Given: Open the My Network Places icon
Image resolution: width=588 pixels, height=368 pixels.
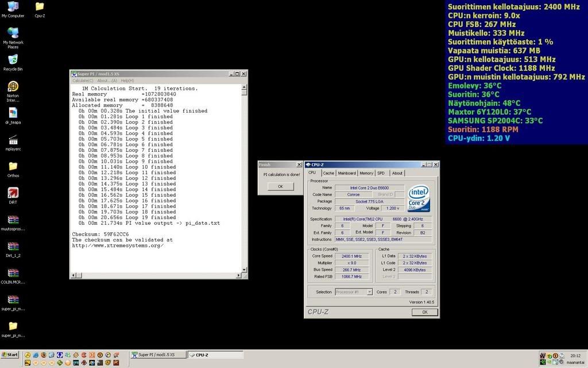Looking at the screenshot, I should 13,33.
